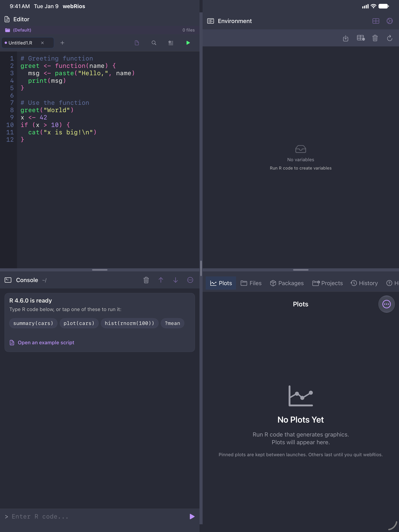Submit console code with purple play button
The width and height of the screenshot is (399, 532).
[192, 517]
